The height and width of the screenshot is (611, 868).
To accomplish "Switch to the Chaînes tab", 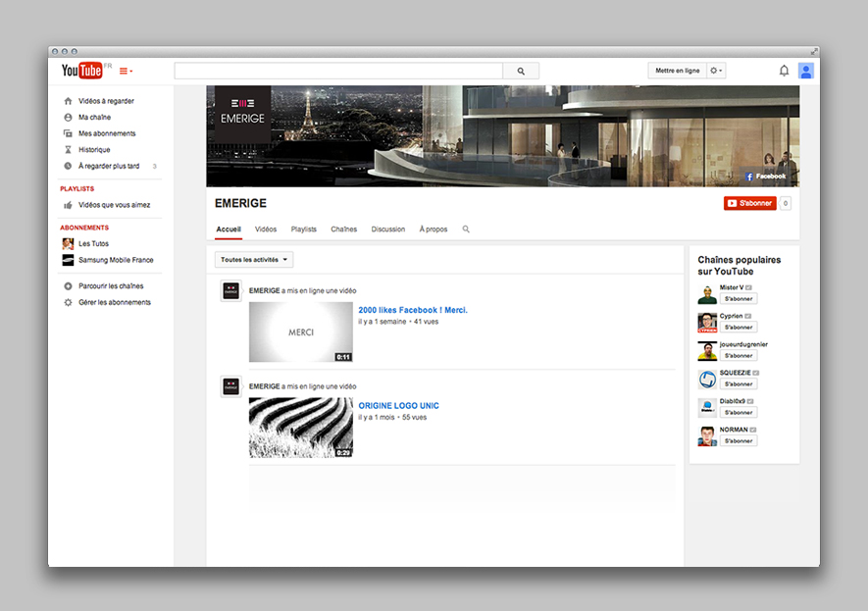I will coord(344,229).
